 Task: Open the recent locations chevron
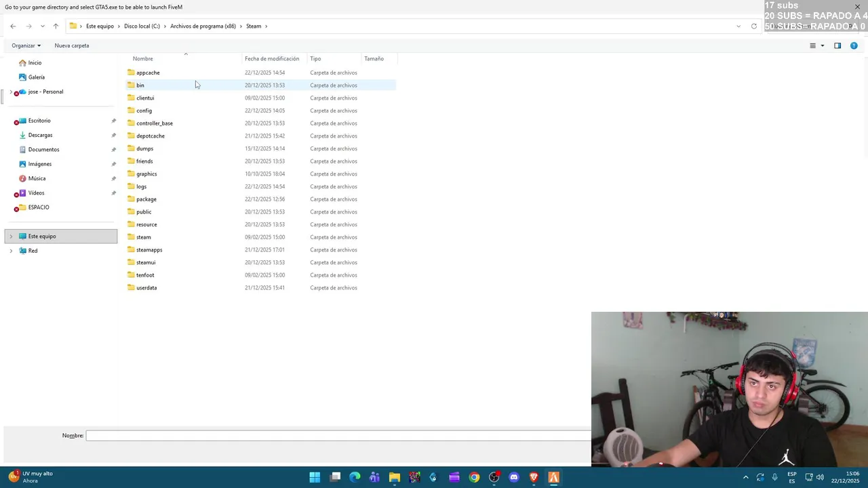(42, 26)
